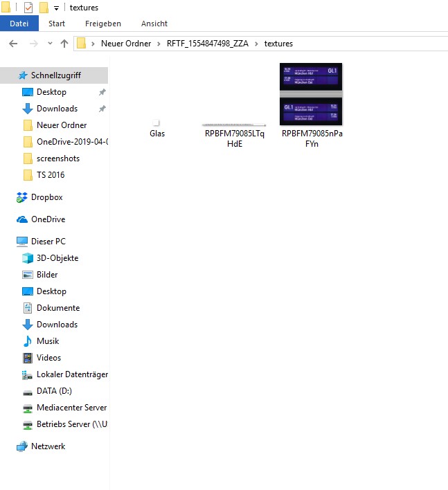Image resolution: width=448 pixels, height=490 pixels.
Task: Select Dieser PC label in sidebar
Action: coord(48,242)
